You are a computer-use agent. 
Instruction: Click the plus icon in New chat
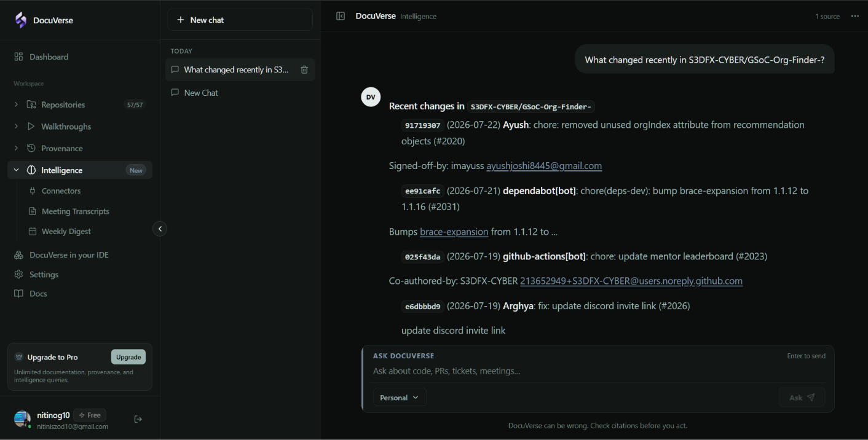click(x=181, y=20)
